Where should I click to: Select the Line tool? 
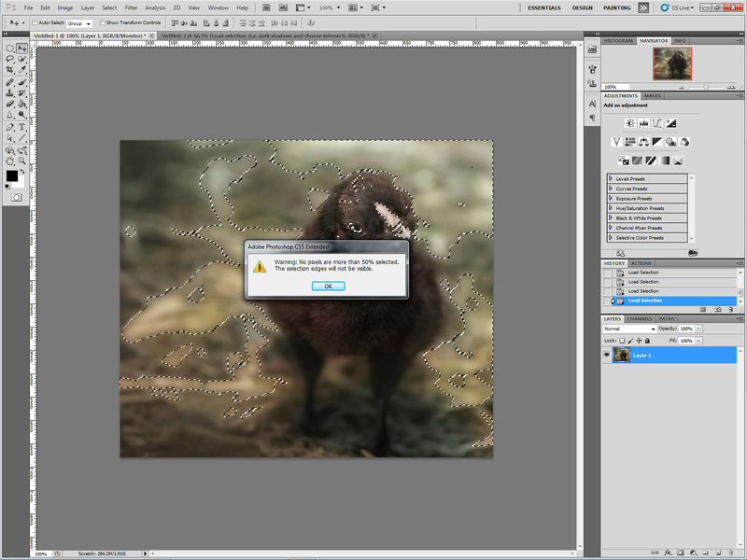coord(21,138)
